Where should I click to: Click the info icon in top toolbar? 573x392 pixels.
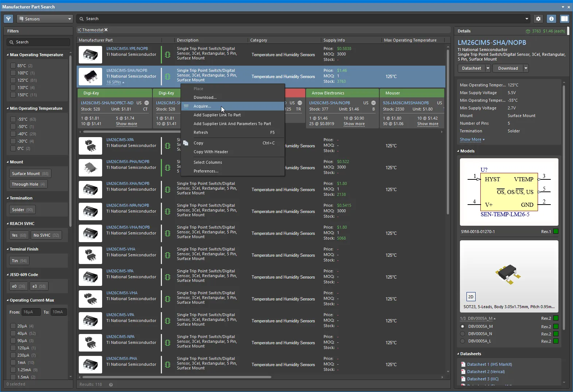(551, 19)
